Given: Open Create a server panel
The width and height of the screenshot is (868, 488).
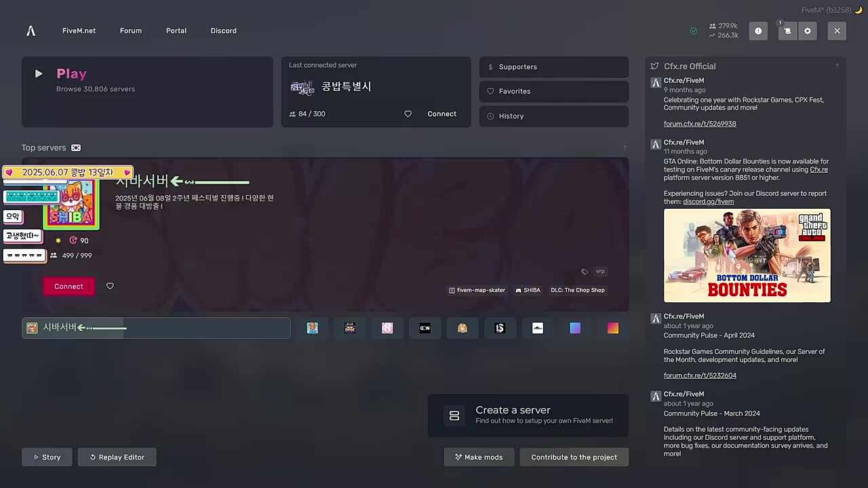Looking at the screenshot, I should [x=528, y=415].
